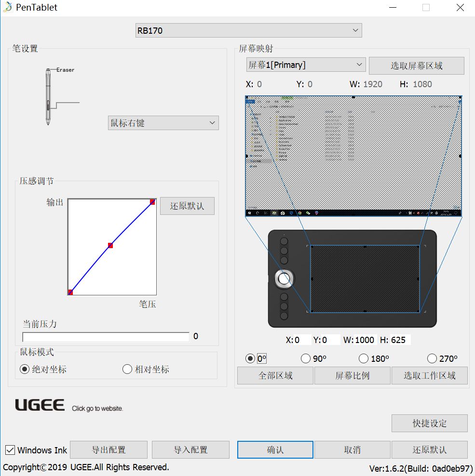Reset the pressure curve with 还原默认
Screen dimensions: 475x476
pos(187,206)
